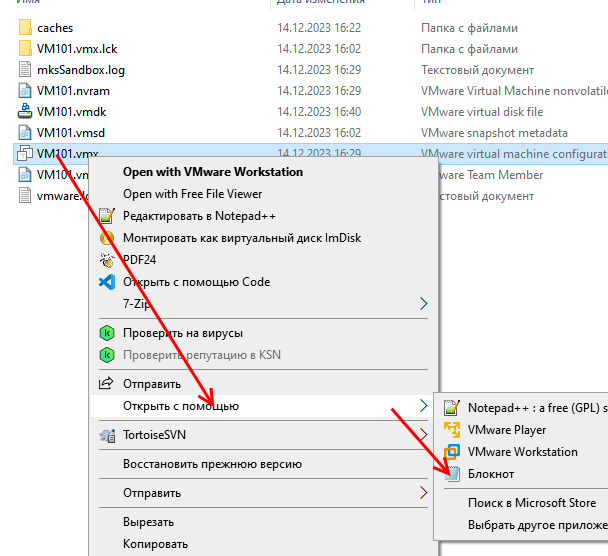The image size is (608, 556).
Task: Click the VM101.vmx.lck folder icon
Action: click(25, 49)
